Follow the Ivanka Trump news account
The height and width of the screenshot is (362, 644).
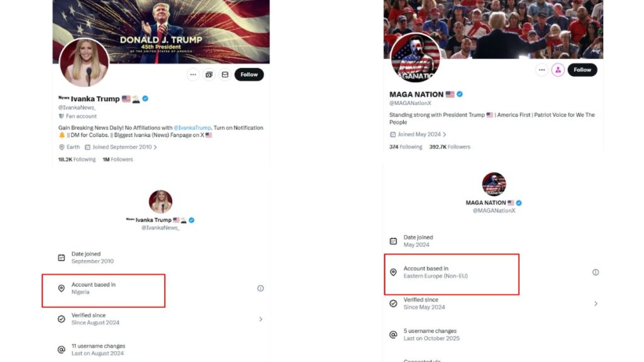tap(249, 75)
